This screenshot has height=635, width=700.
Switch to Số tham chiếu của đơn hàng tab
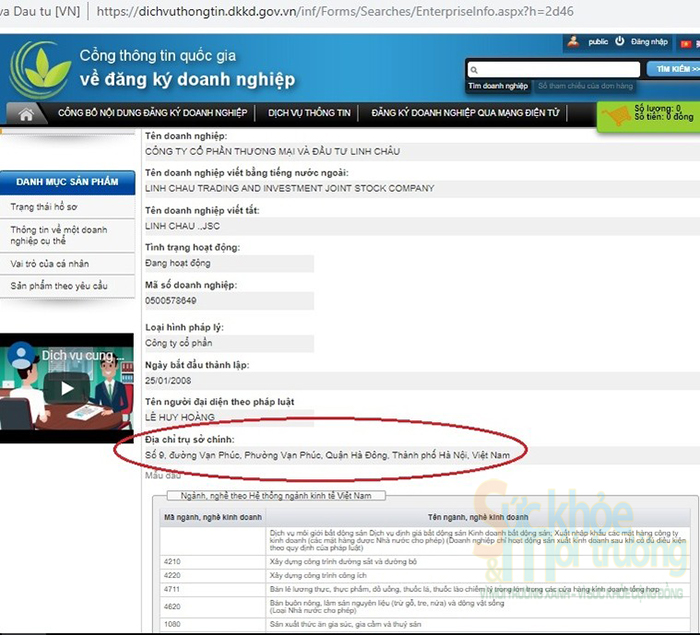pyautogui.click(x=585, y=86)
